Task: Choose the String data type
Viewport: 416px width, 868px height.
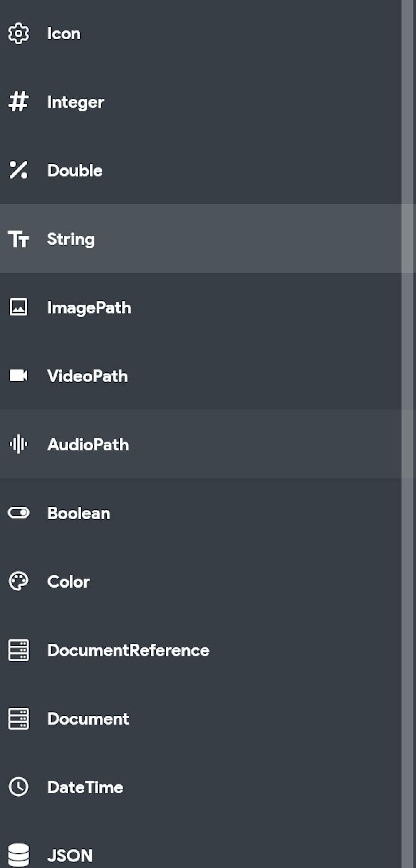Action: point(71,239)
